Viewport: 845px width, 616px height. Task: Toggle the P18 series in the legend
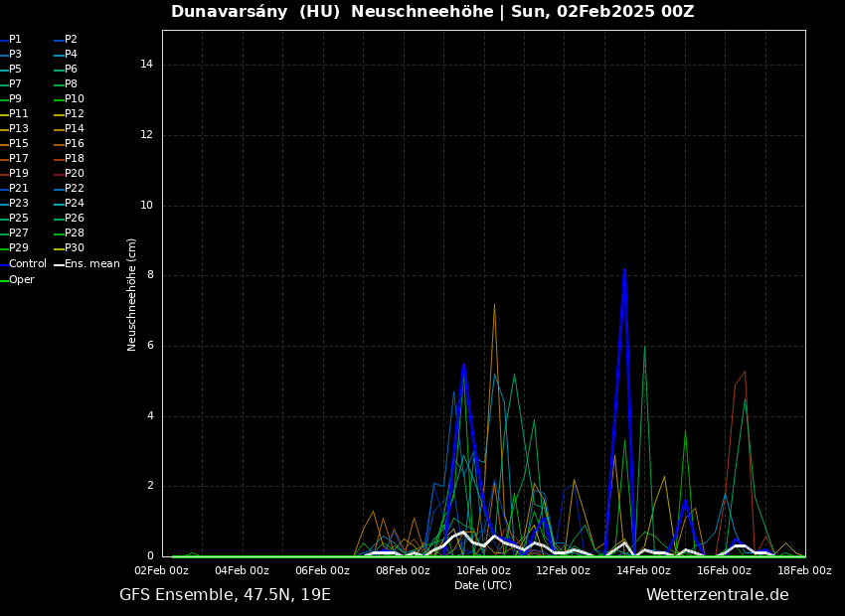coord(74,159)
